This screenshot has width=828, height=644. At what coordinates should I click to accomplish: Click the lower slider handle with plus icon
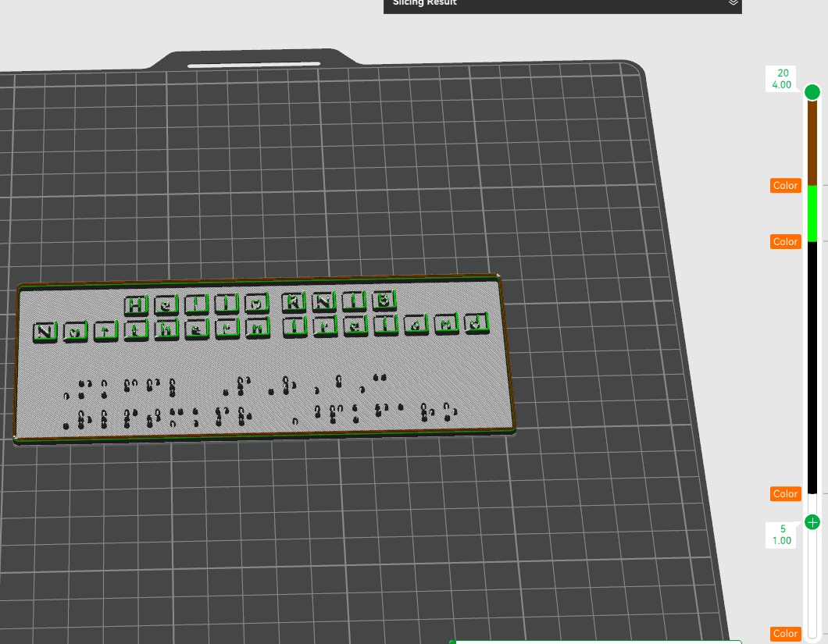point(812,522)
